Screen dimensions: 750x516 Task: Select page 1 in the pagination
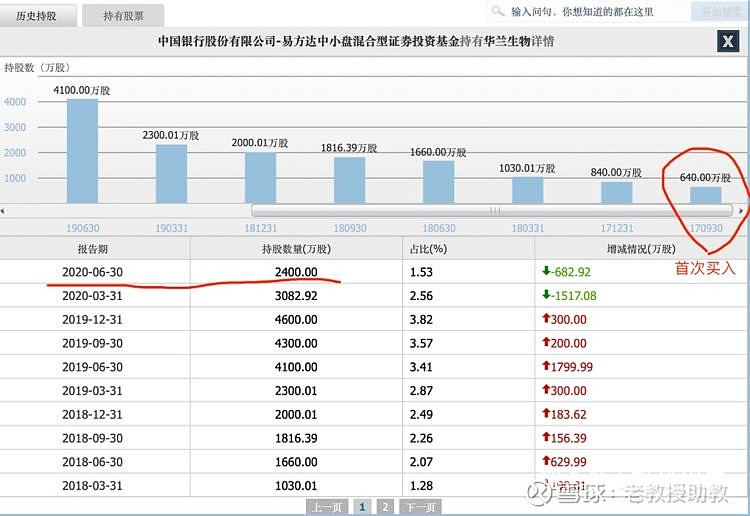[x=361, y=507]
